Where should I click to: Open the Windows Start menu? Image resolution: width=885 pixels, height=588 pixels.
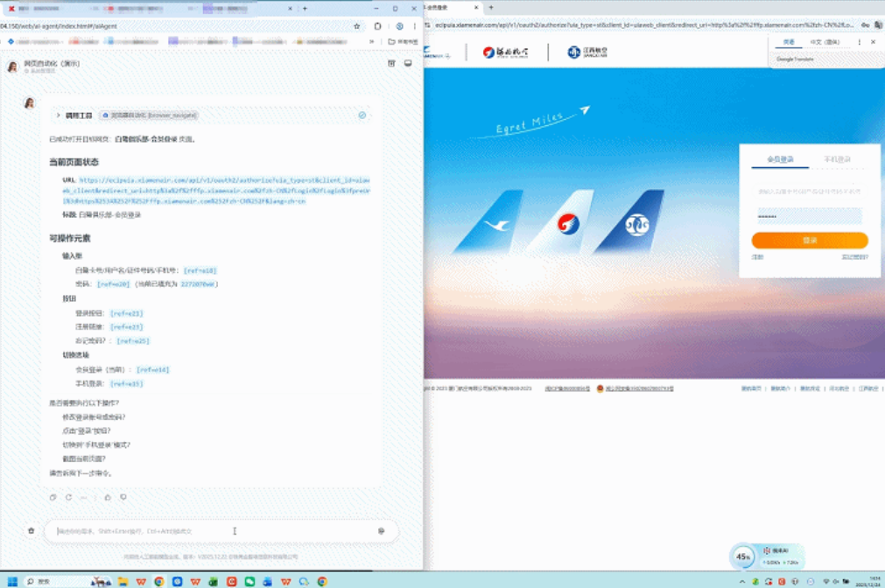[x=12, y=581]
